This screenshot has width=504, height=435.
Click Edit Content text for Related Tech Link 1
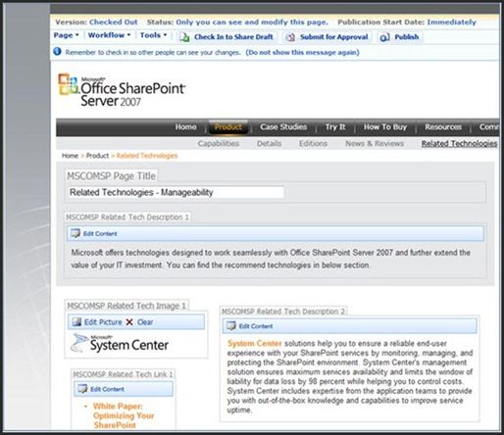coord(107,389)
